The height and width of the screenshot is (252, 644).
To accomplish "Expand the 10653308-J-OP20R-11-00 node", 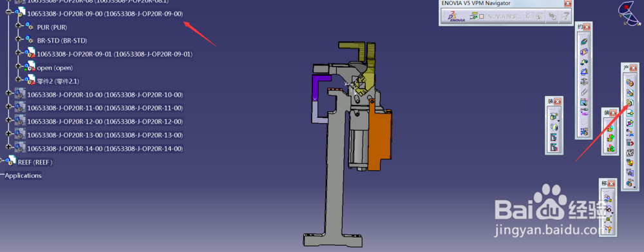I will 8,106.
